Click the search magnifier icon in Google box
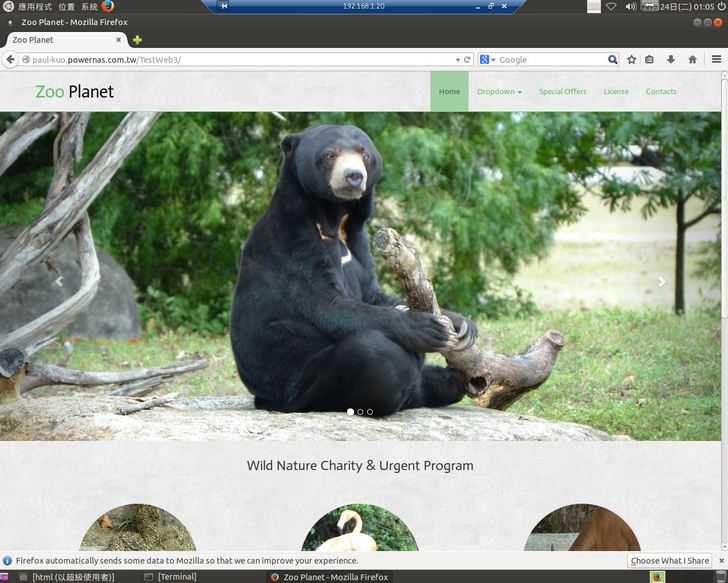This screenshot has width=728, height=583. point(612,59)
